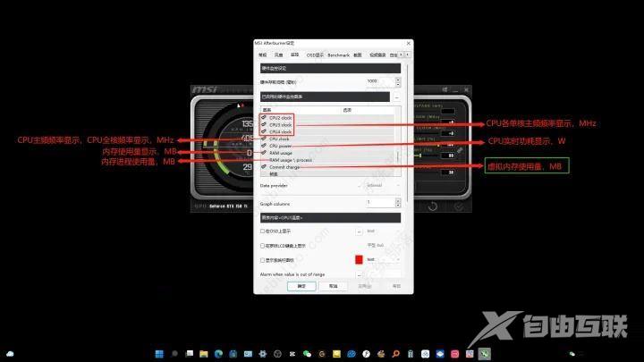This screenshot has height=362, width=644.
Task: Open Microsoft Store from taskbar
Action: click(233, 354)
